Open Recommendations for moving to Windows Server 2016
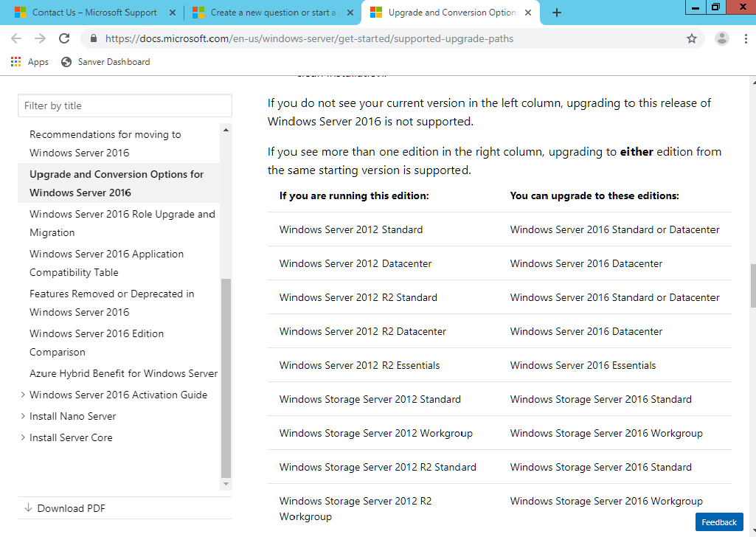756x537 pixels. [105, 143]
